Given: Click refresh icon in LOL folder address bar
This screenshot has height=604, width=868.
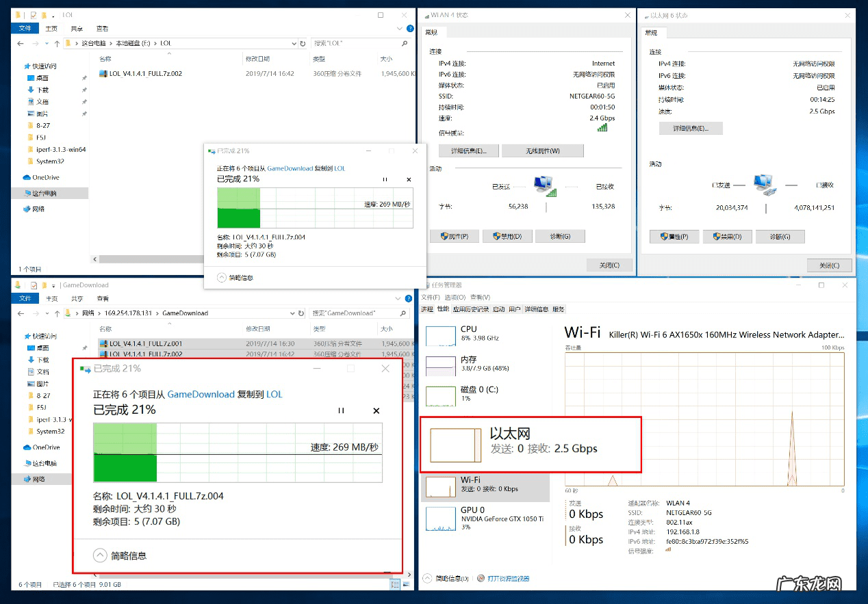Looking at the screenshot, I should click(x=303, y=43).
